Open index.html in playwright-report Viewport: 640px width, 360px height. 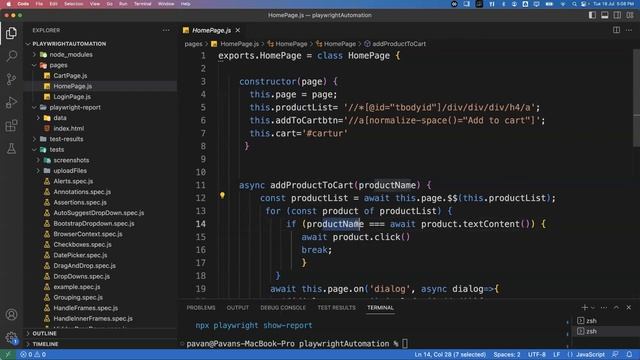(x=69, y=129)
